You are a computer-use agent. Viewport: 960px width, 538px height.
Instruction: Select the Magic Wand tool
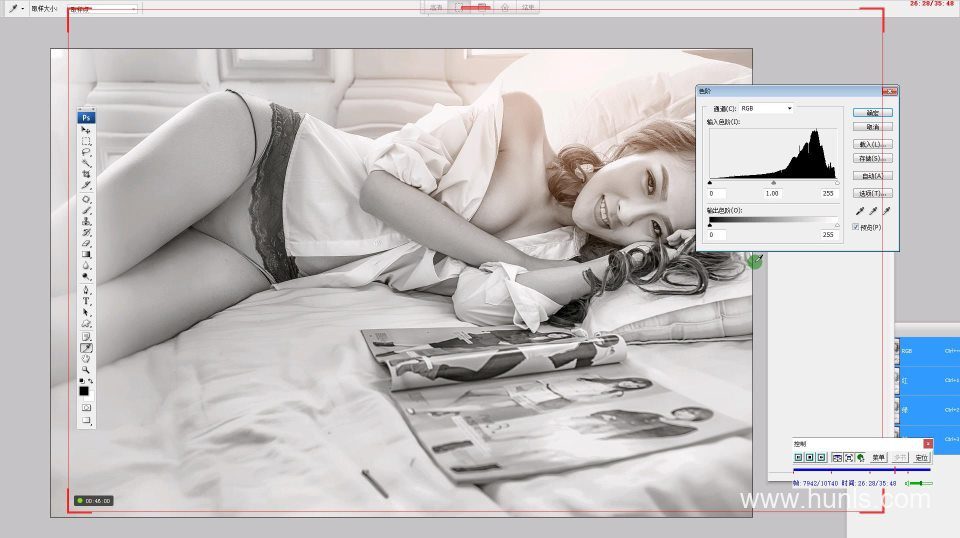click(x=86, y=163)
